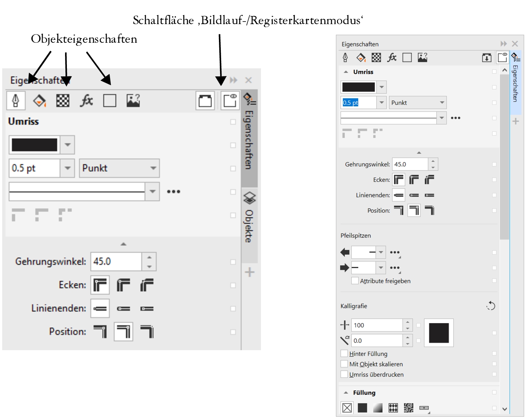Toggle 'Mit Objekt skalieren' checkbox
Viewport: 530px width, 420px height.
(344, 364)
